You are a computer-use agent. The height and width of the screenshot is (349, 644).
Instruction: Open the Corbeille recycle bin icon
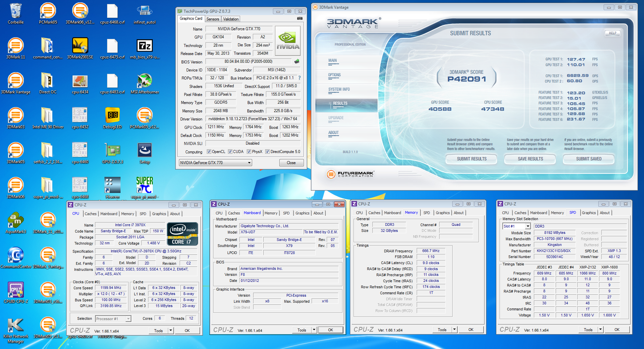pyautogui.click(x=15, y=13)
